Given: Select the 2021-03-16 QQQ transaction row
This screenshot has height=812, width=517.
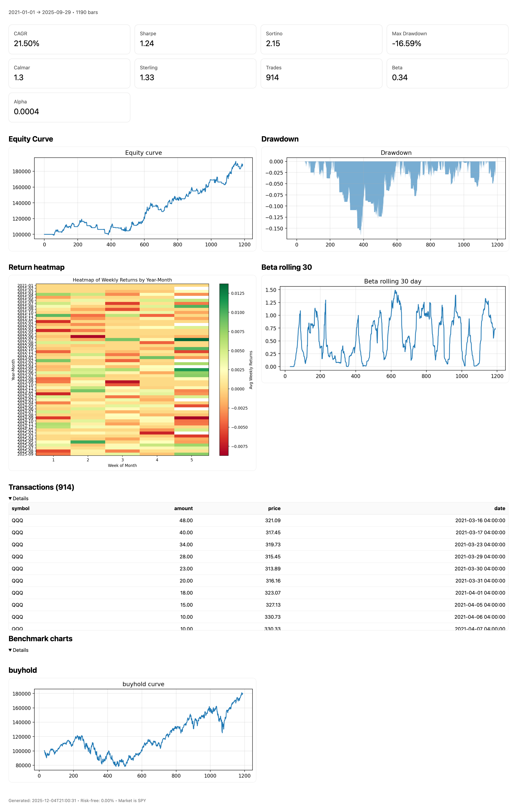Looking at the screenshot, I should (258, 520).
